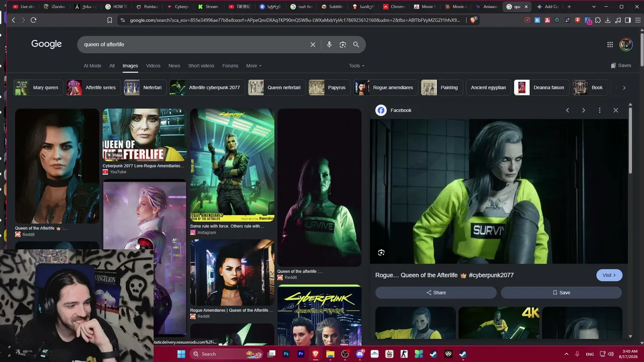This screenshot has height=362, width=644.
Task: Expand more related search chips with arrow
Action: 624,87
